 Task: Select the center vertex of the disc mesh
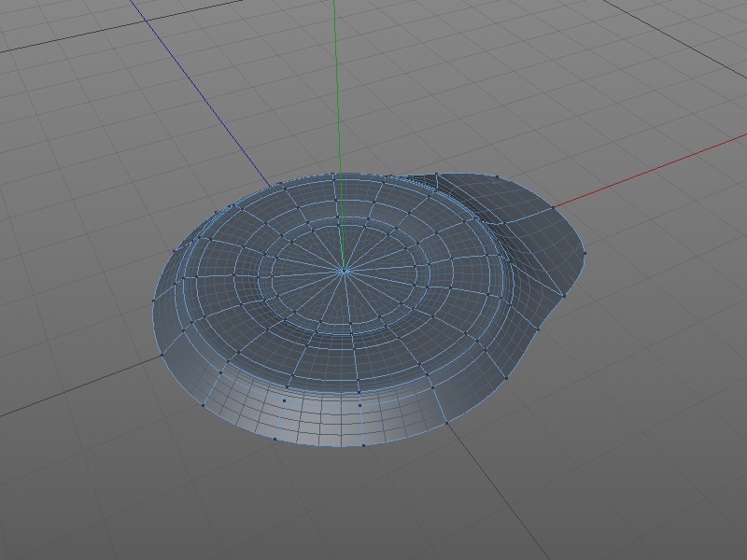pos(345,271)
